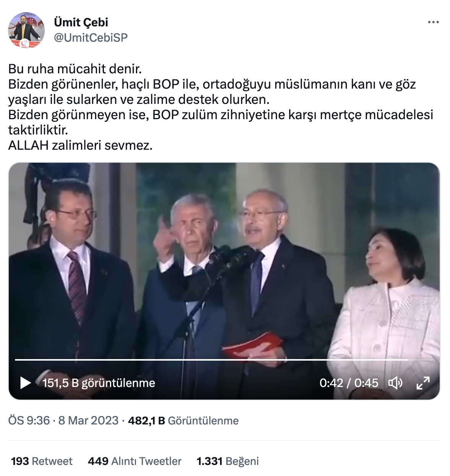Open the @UmitCebiSP handle link

[x=91, y=37]
